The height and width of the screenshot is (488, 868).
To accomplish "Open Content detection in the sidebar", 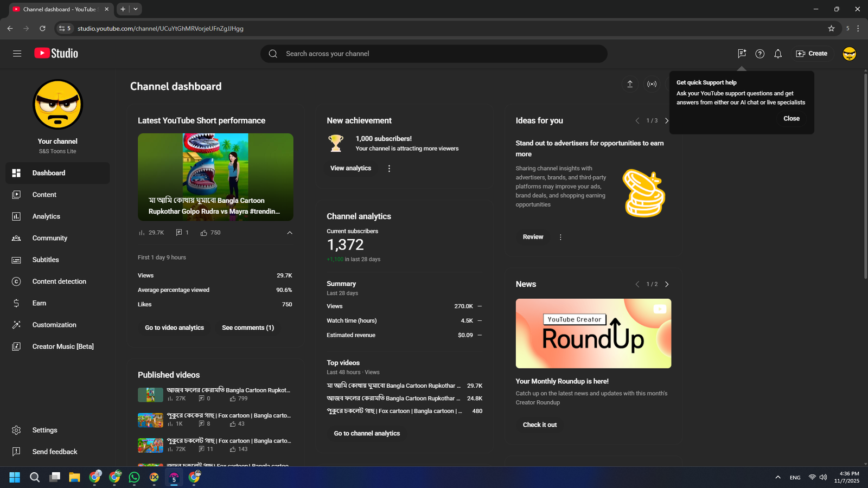I will click(x=59, y=281).
